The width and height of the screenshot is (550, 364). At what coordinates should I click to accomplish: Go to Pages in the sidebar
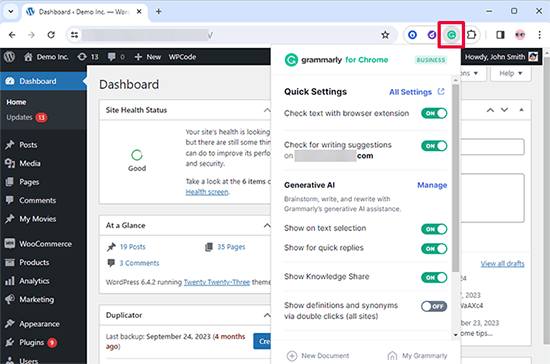coord(29,182)
